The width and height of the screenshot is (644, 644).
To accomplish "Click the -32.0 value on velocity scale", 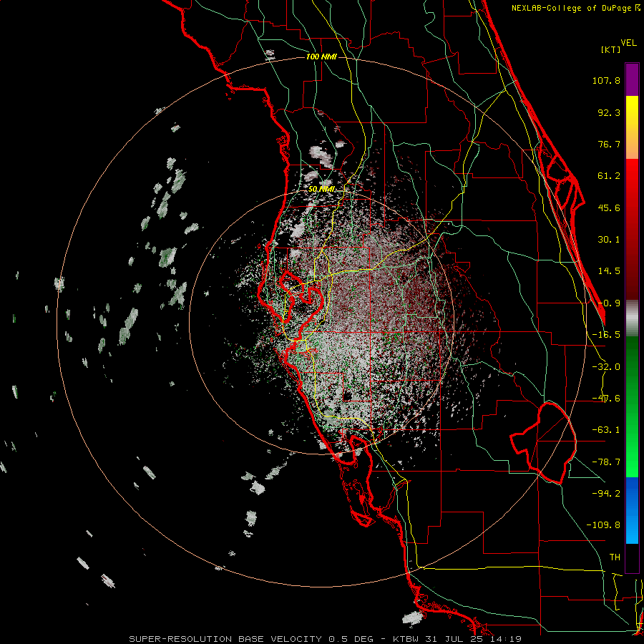I will (606, 367).
